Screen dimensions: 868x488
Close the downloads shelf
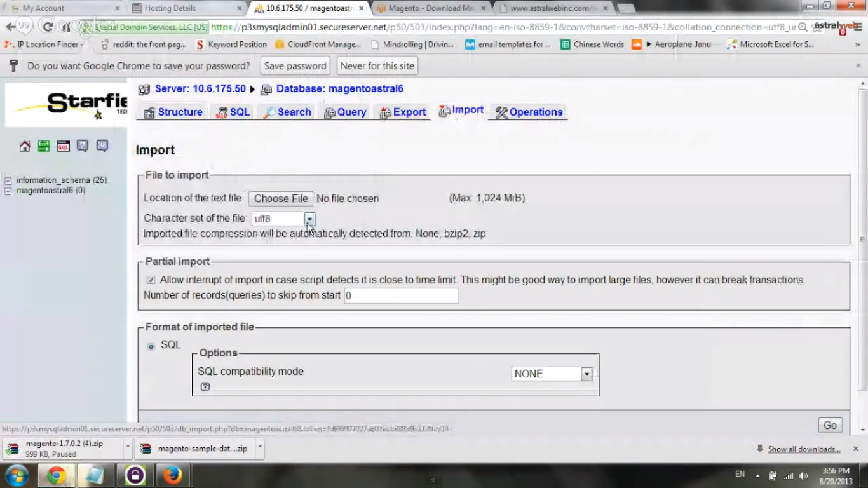click(855, 449)
